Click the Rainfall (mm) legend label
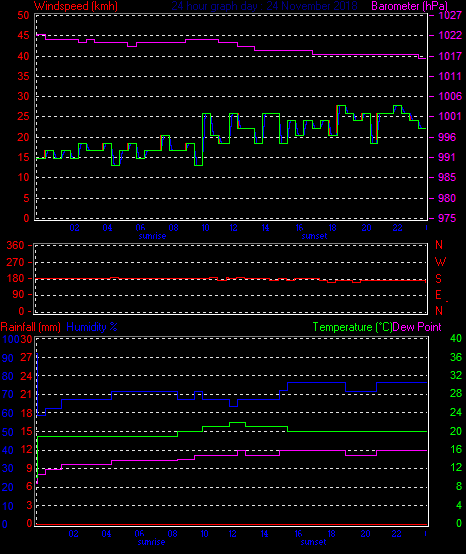466x554 pixels. (x=30, y=327)
